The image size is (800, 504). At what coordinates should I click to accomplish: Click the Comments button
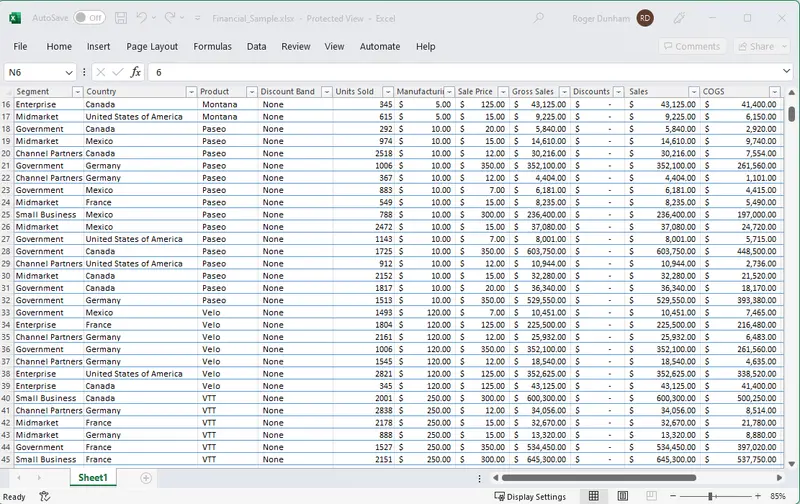692,46
